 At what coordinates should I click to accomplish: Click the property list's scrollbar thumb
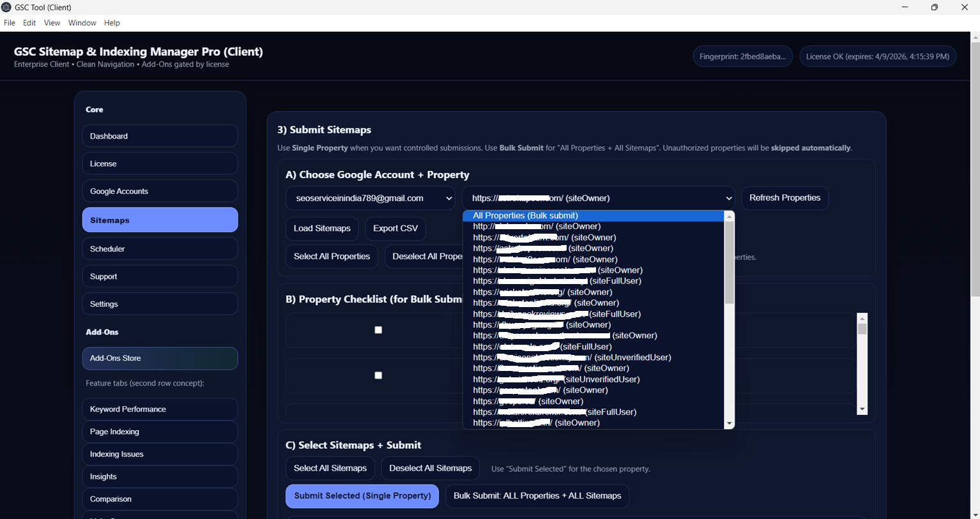pyautogui.click(x=729, y=262)
